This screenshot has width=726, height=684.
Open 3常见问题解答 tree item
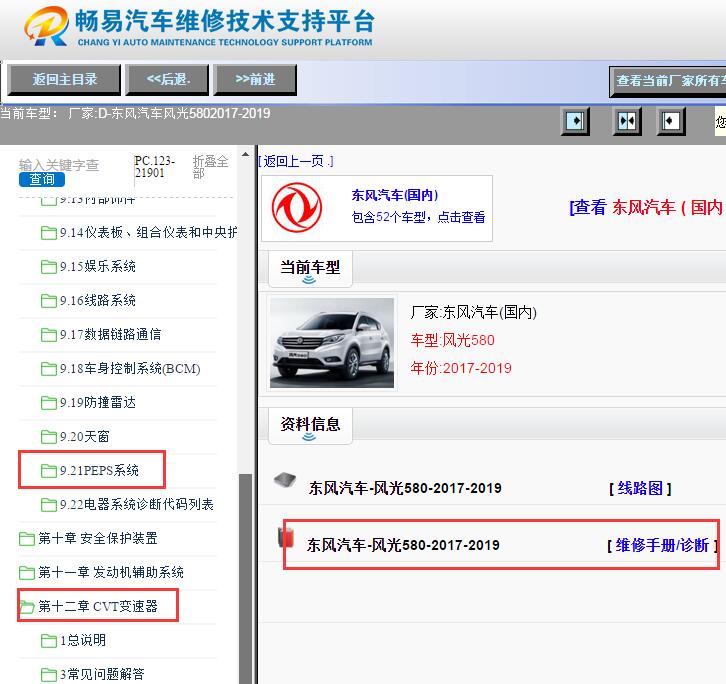point(102,674)
